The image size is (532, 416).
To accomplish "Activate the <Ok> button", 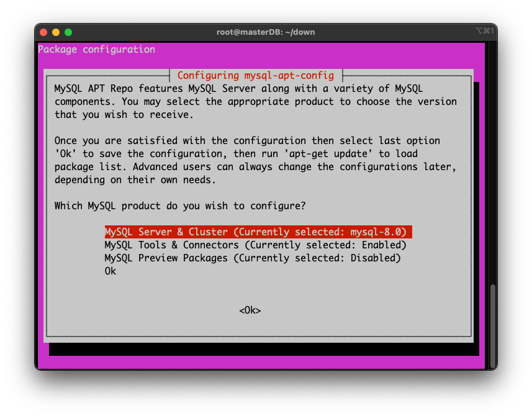I will click(250, 310).
